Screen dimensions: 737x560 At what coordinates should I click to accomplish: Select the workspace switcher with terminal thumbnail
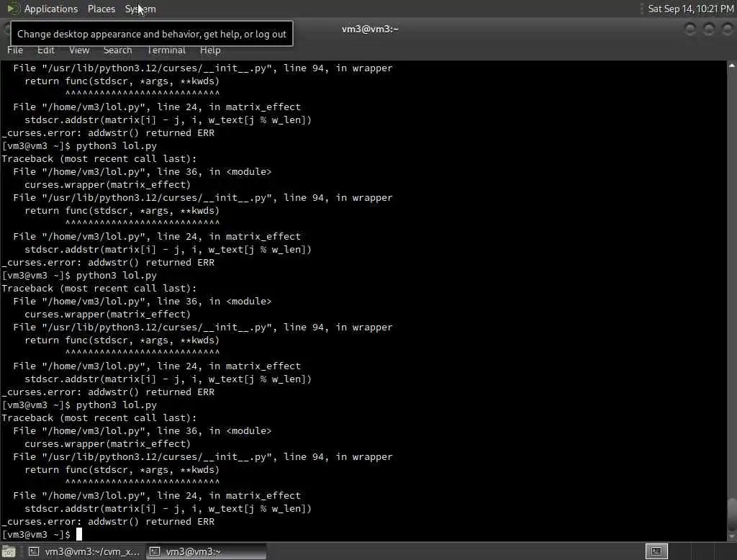click(x=656, y=551)
